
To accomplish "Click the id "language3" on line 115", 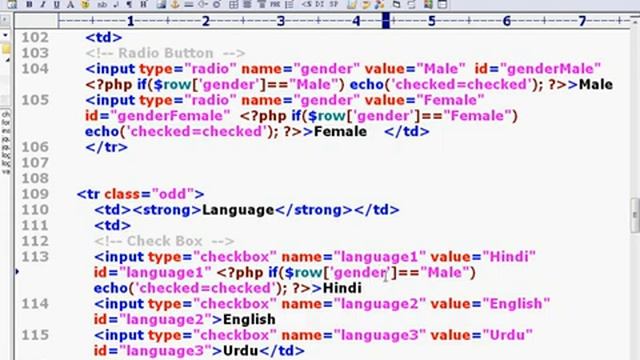I will (x=165, y=351).
